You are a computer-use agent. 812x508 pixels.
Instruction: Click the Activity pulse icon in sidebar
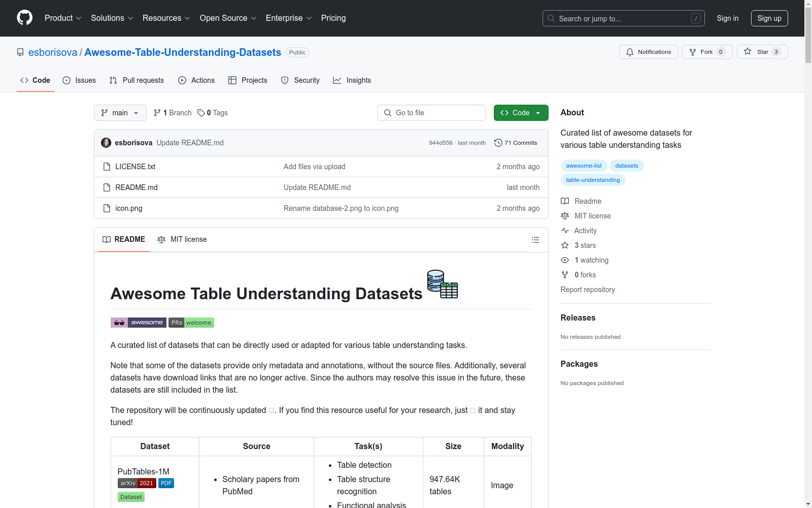(564, 231)
